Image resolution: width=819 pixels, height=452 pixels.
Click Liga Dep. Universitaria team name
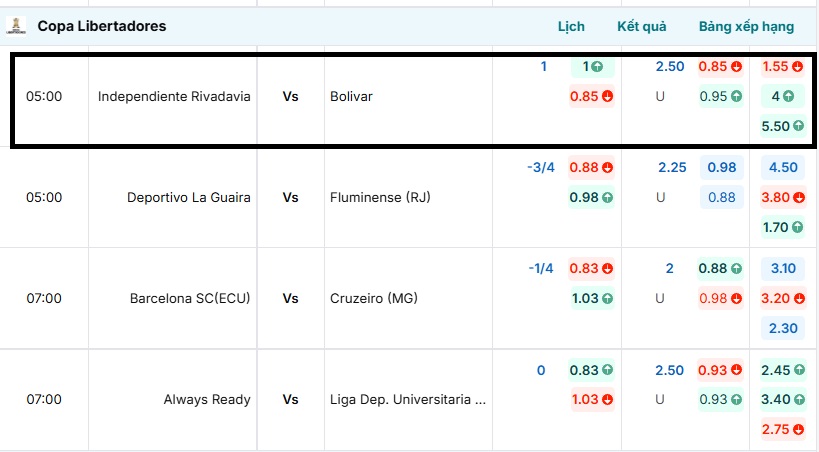pyautogui.click(x=407, y=399)
